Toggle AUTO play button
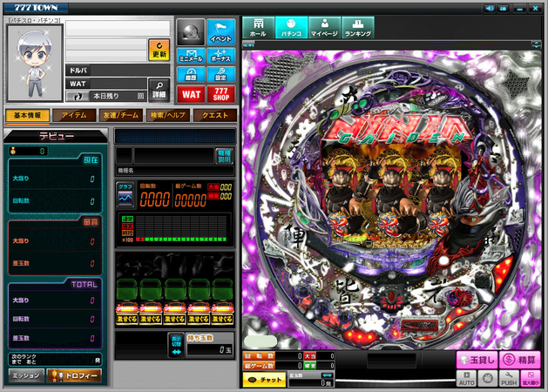The image size is (548, 392). (x=466, y=378)
